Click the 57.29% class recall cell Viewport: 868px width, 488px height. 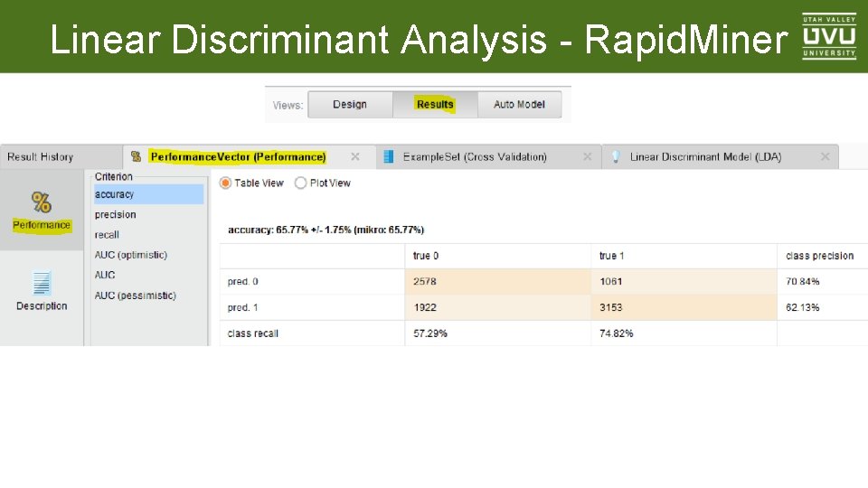tap(498, 333)
